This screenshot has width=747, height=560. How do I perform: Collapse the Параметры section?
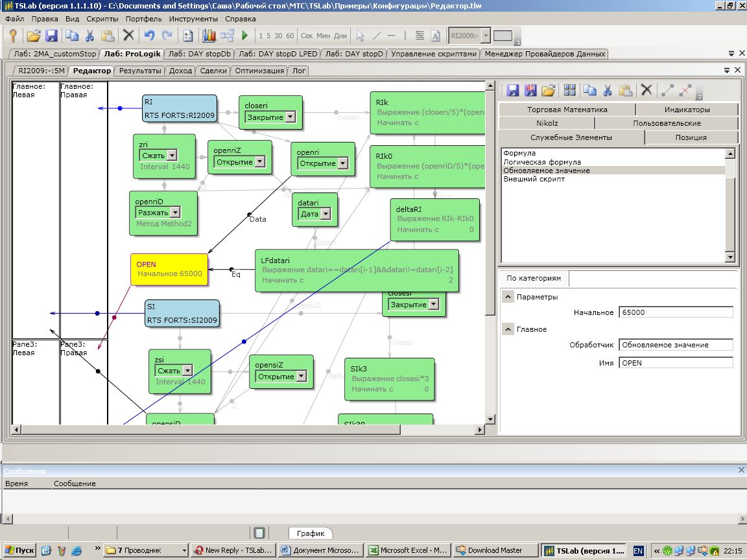coord(508,297)
